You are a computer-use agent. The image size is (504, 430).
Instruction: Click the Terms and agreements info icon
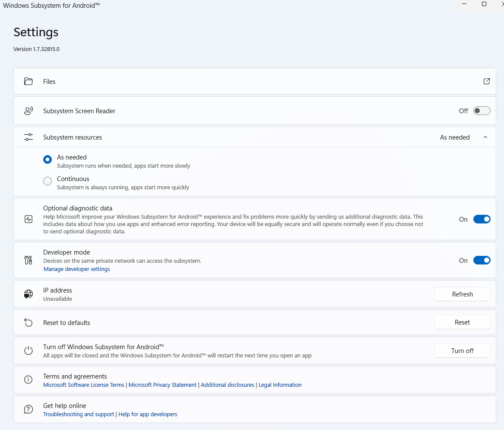[x=28, y=380]
